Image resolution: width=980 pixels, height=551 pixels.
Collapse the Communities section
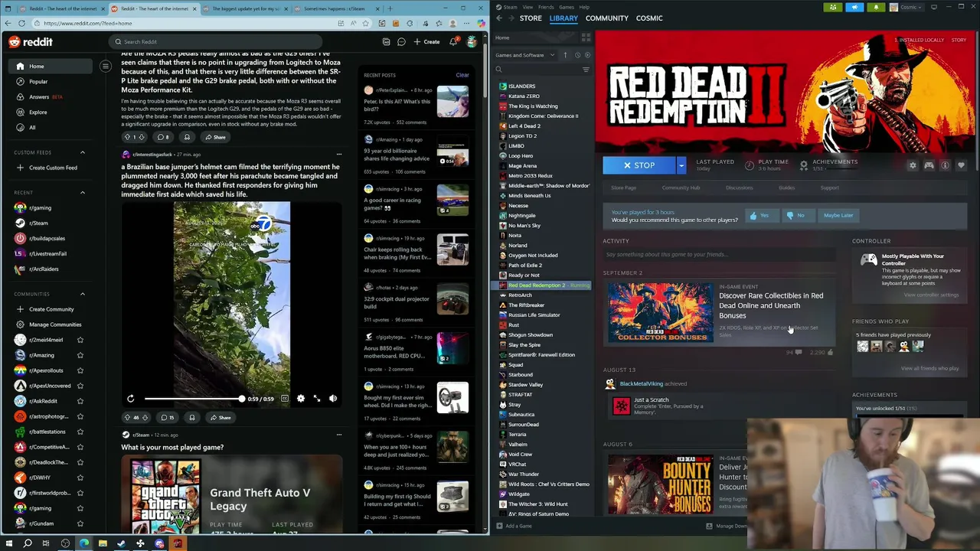tap(83, 294)
